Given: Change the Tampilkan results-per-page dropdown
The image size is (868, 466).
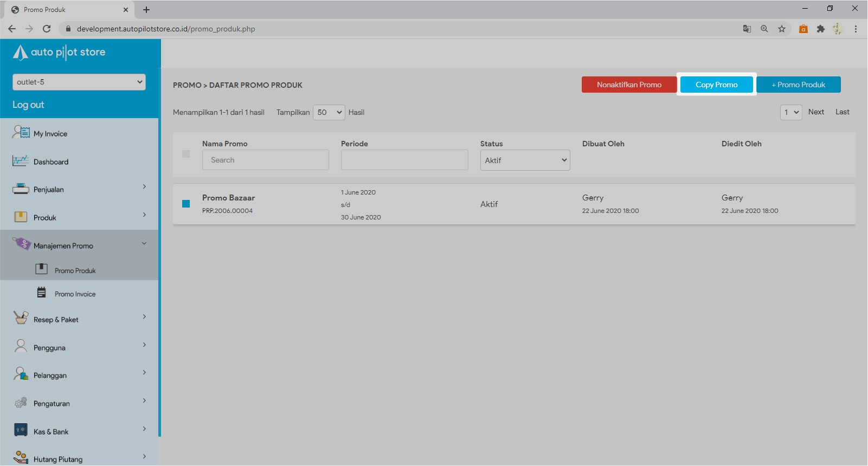Looking at the screenshot, I should pos(329,112).
